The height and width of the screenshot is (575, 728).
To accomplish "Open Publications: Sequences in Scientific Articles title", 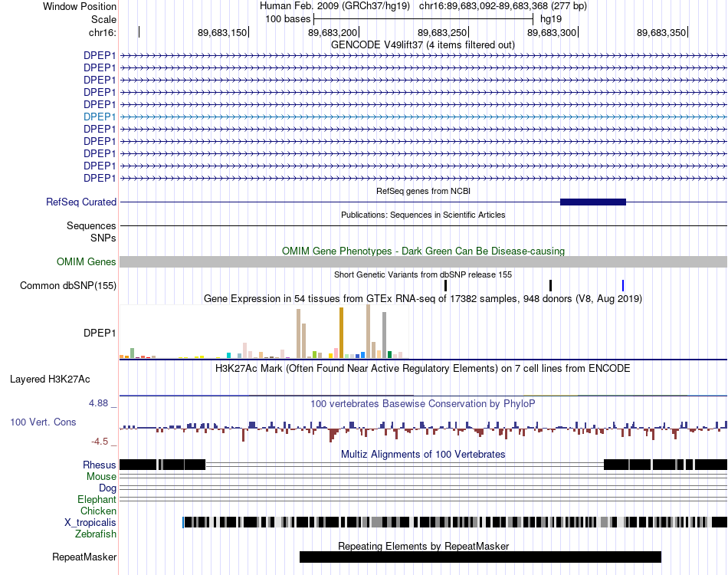I will pos(423,215).
